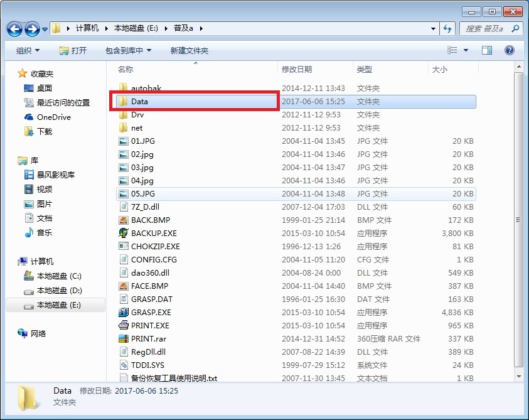Select the OneDrive item in sidebar
The height and width of the screenshot is (420, 529).
coord(53,117)
